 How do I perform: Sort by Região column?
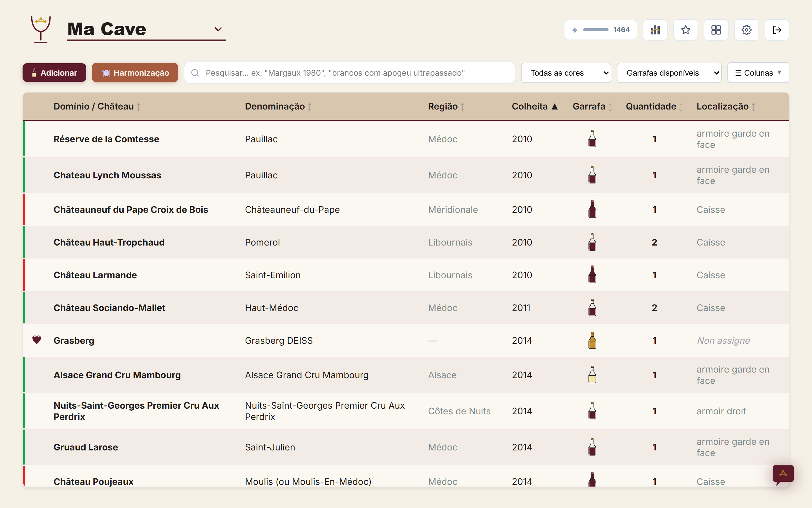click(x=446, y=106)
